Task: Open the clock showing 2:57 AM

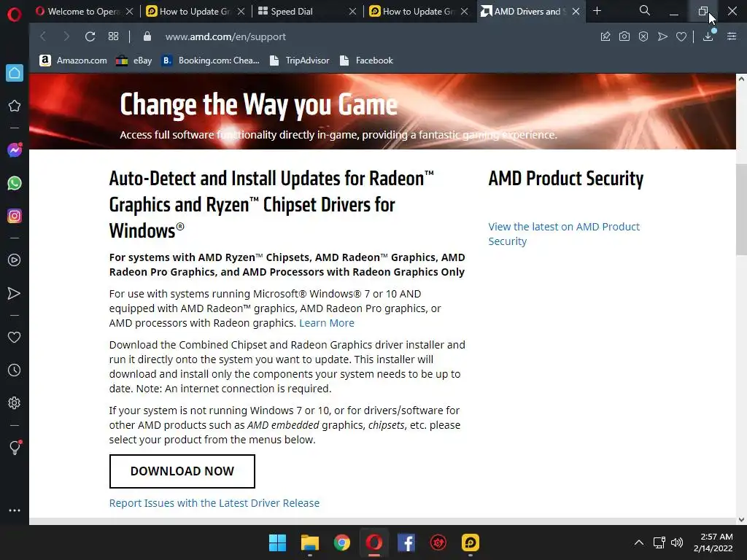Action: tap(713, 542)
